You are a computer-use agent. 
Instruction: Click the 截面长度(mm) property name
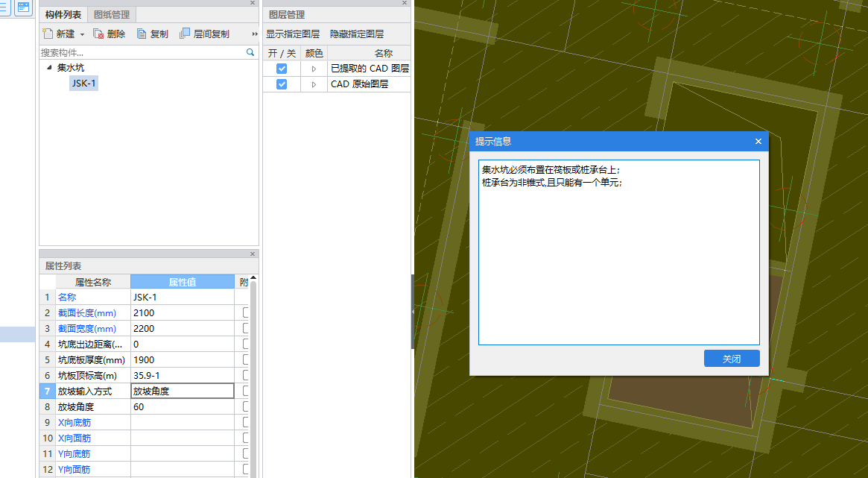pos(87,313)
